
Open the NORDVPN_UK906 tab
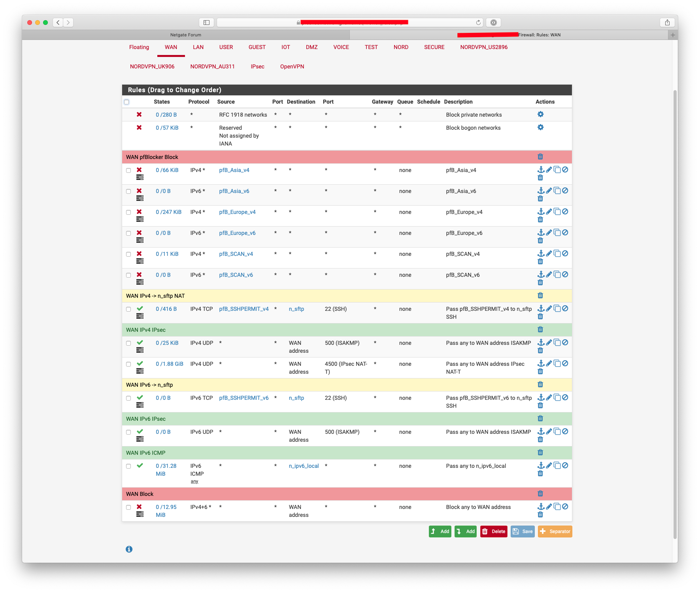(x=152, y=66)
